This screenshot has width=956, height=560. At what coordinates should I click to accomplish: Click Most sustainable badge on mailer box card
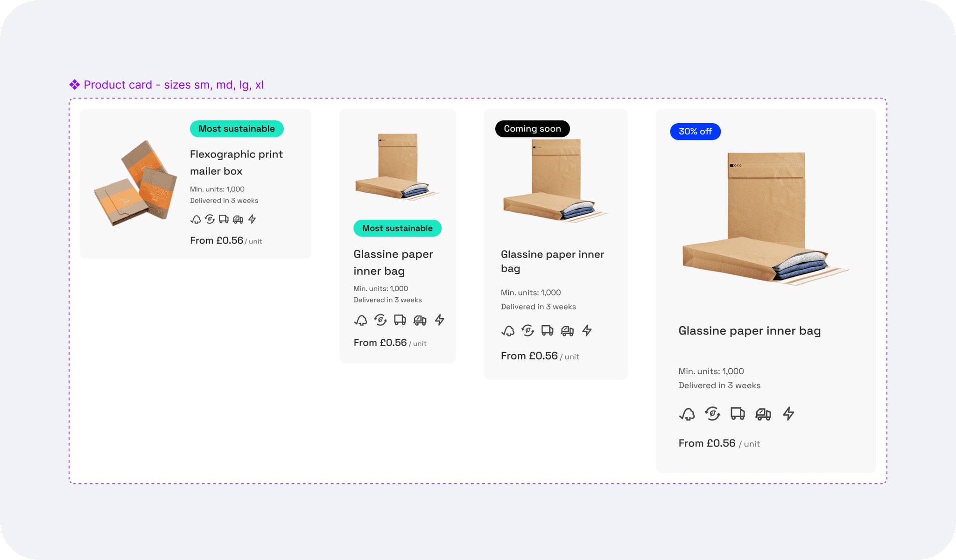237,129
